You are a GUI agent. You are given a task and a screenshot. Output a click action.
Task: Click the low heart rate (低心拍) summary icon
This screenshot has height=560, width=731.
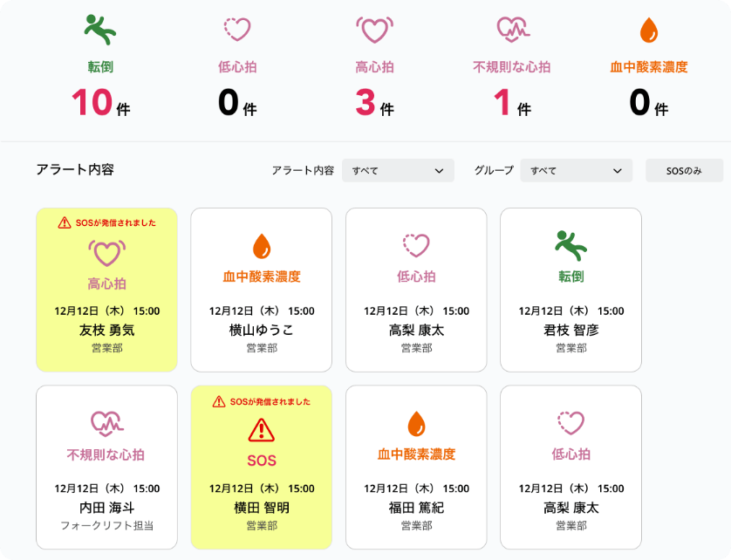coord(237,31)
